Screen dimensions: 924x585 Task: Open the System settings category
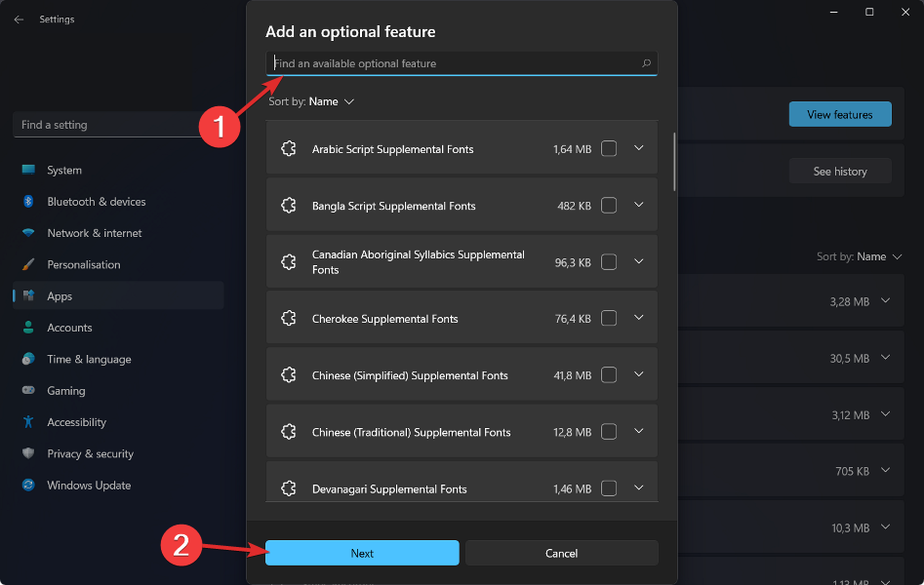(64, 171)
